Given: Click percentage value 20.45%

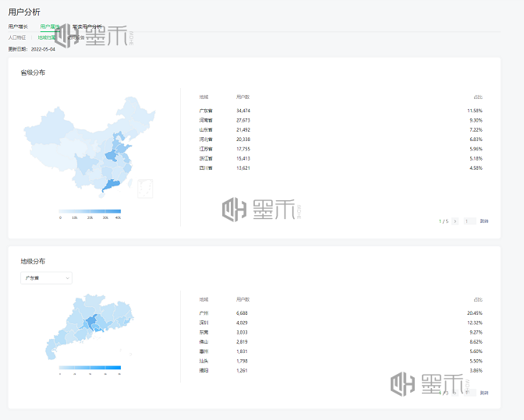Looking at the screenshot, I should coord(475,312).
